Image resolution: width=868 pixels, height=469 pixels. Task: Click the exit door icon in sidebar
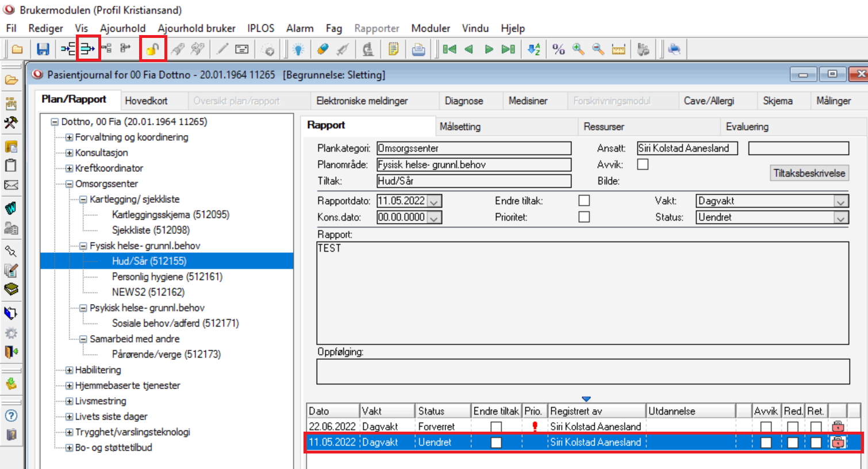(11, 351)
